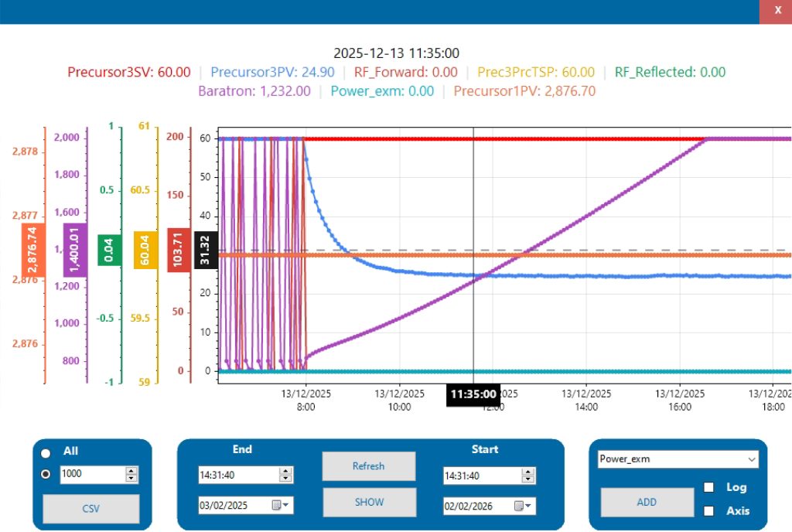Click the Start time input field
The image size is (792, 532).
click(483, 476)
